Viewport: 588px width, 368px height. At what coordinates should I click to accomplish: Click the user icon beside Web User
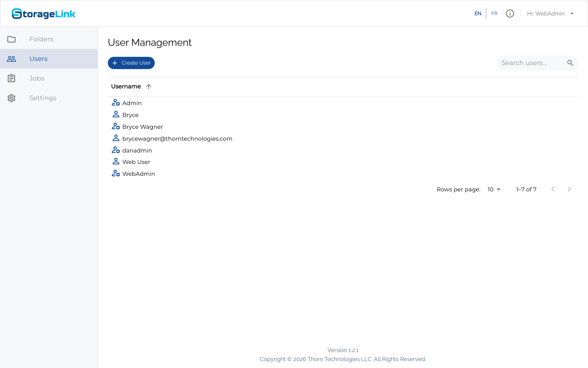[x=116, y=161]
